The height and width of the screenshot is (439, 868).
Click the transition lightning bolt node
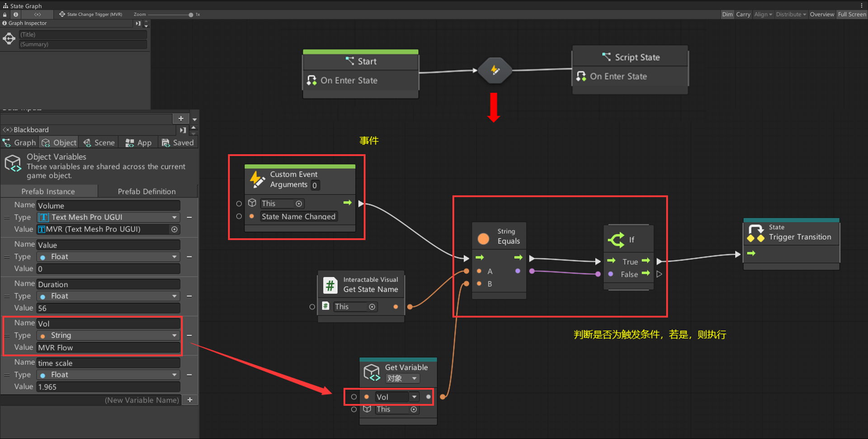(495, 70)
